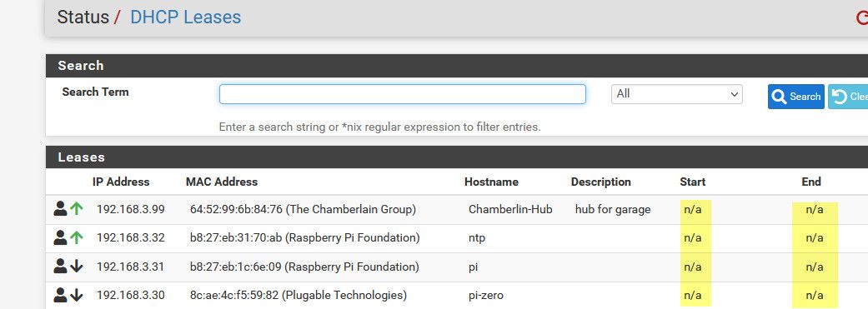Image resolution: width=868 pixels, height=309 pixels.
Task: Click the offline down arrow for pi-zero
Action: pyautogui.click(x=77, y=296)
